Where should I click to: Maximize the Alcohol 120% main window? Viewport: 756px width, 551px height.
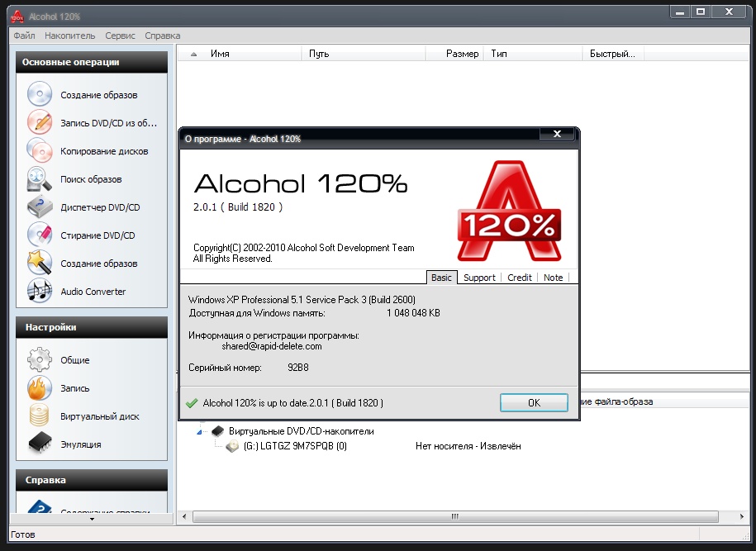701,12
